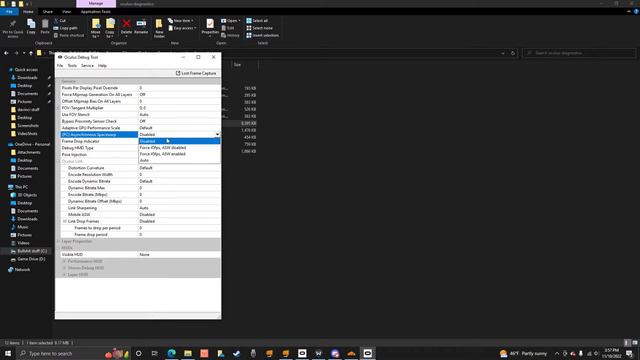
Task: Select the Use FOV Stencil row
Action: [x=140, y=114]
